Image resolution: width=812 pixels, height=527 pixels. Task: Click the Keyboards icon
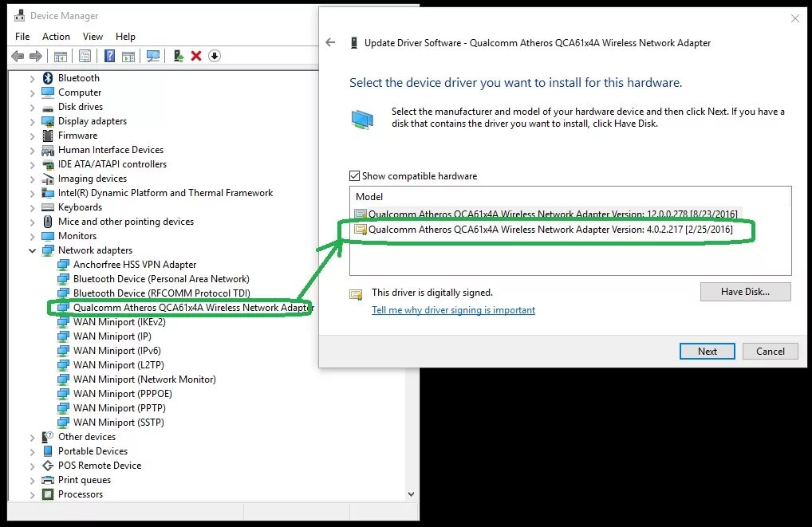[x=48, y=207]
